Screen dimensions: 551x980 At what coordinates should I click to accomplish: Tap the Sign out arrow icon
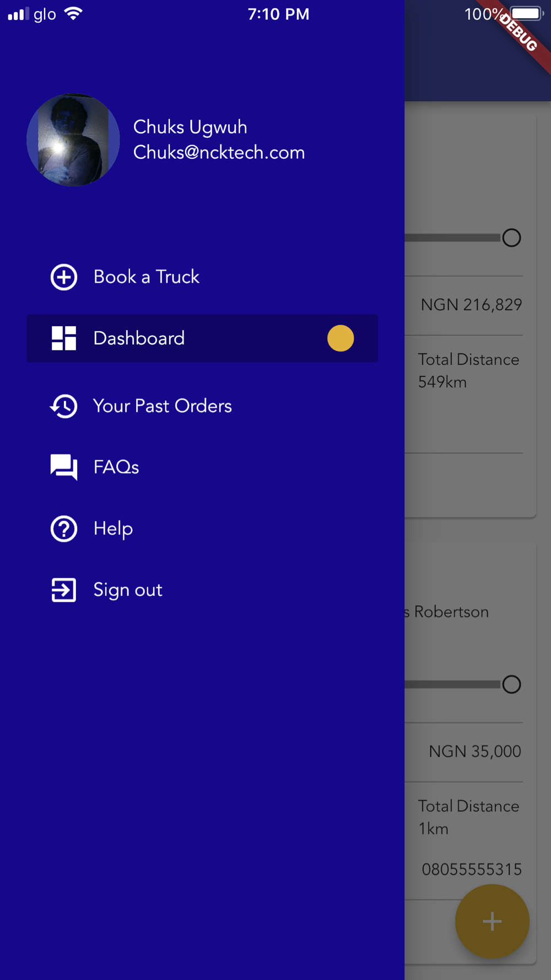tap(64, 590)
